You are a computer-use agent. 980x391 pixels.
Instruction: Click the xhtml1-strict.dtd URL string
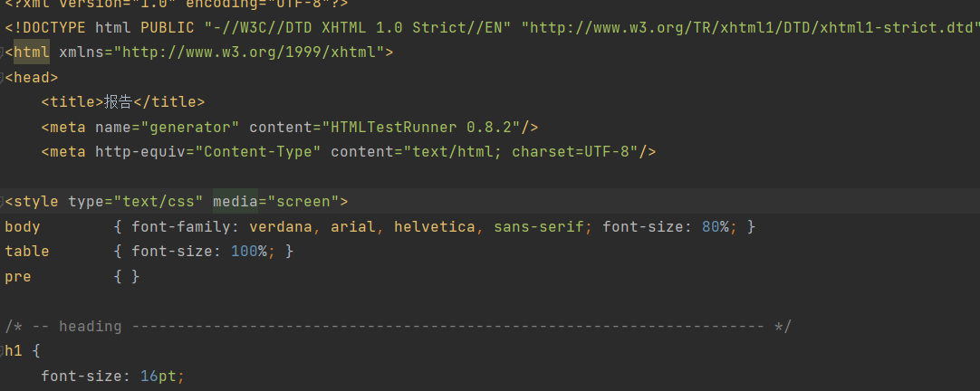[750, 27]
